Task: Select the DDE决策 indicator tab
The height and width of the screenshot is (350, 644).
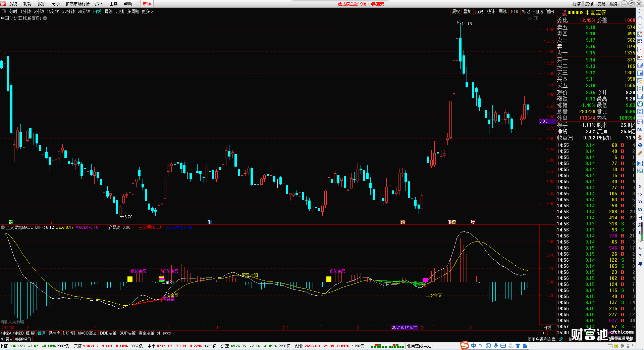Action: [x=108, y=333]
